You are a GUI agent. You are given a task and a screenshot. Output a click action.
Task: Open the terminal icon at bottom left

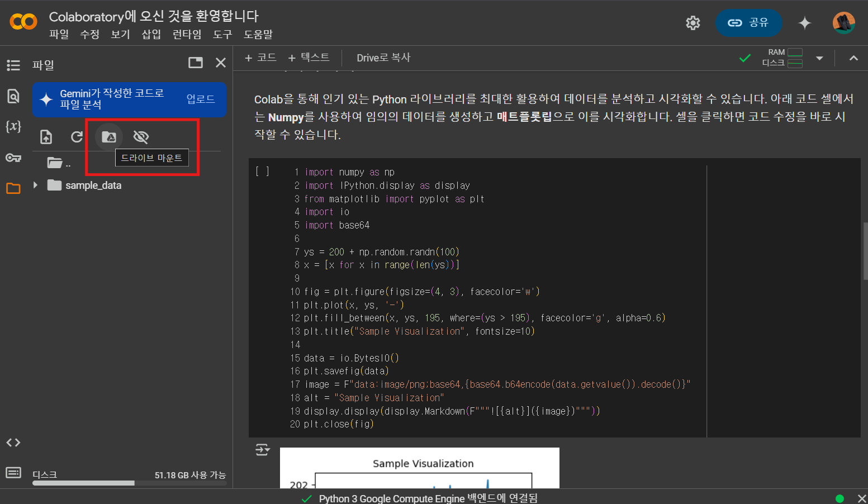pos(13,473)
